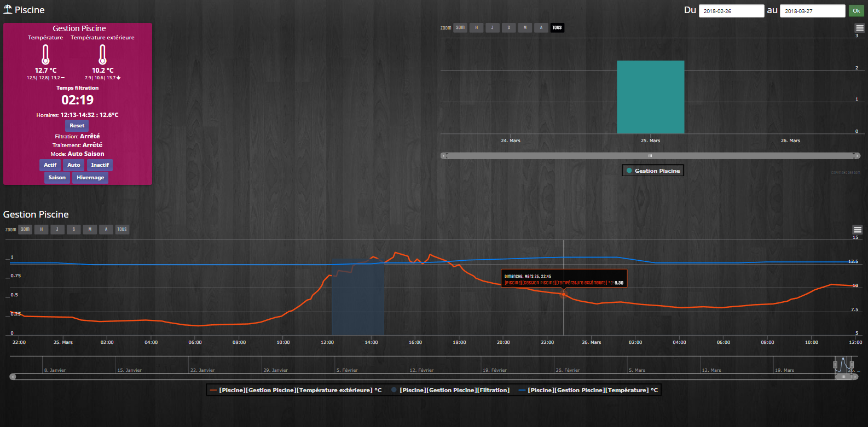
Task: Choose the Hivernage mode button
Action: (x=90, y=178)
